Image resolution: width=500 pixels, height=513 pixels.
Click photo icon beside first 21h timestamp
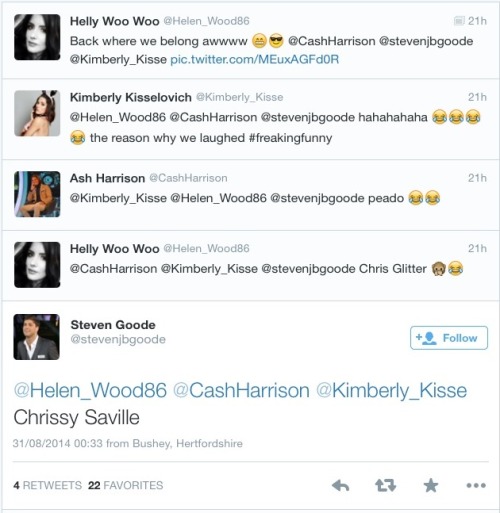[459, 21]
